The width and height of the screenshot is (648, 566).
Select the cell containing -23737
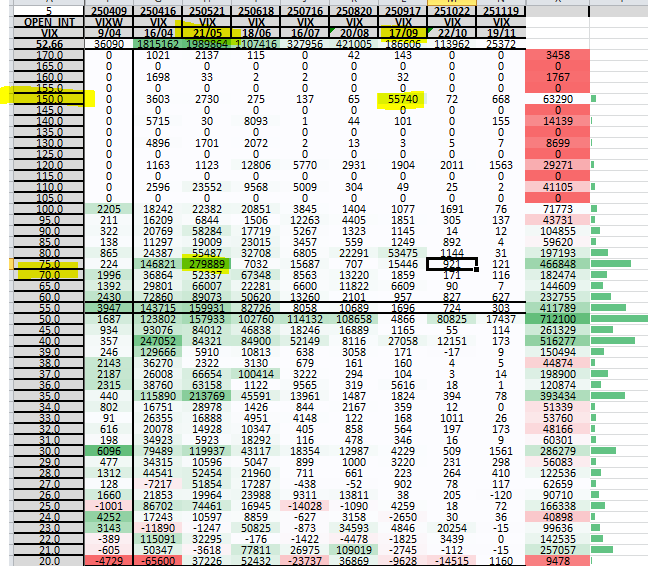click(x=305, y=561)
